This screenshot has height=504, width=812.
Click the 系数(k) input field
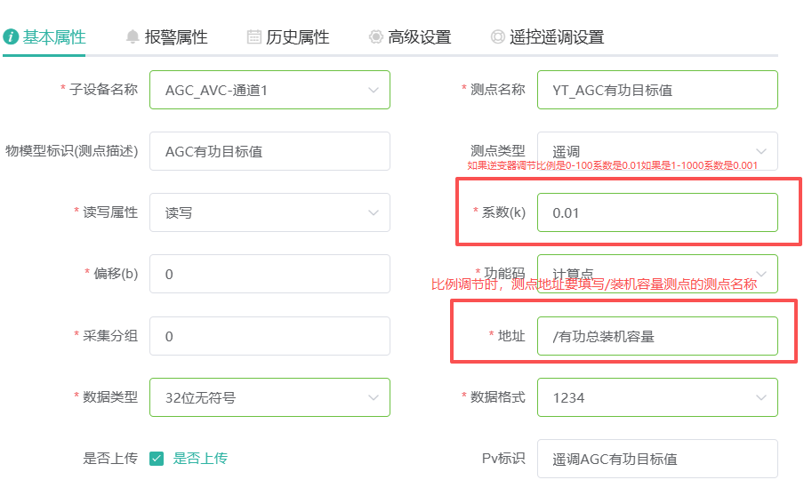click(x=656, y=212)
